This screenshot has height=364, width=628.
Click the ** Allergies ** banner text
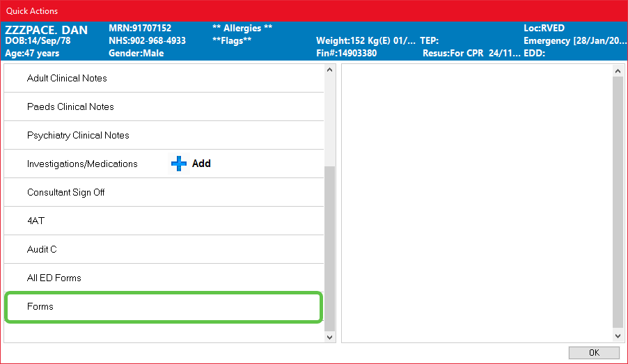(242, 29)
